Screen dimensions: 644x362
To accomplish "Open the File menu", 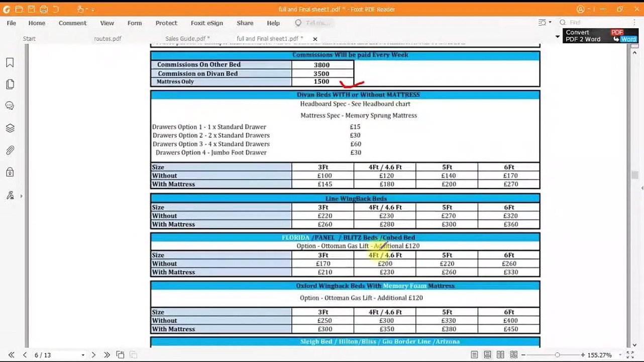I will coord(11,23).
